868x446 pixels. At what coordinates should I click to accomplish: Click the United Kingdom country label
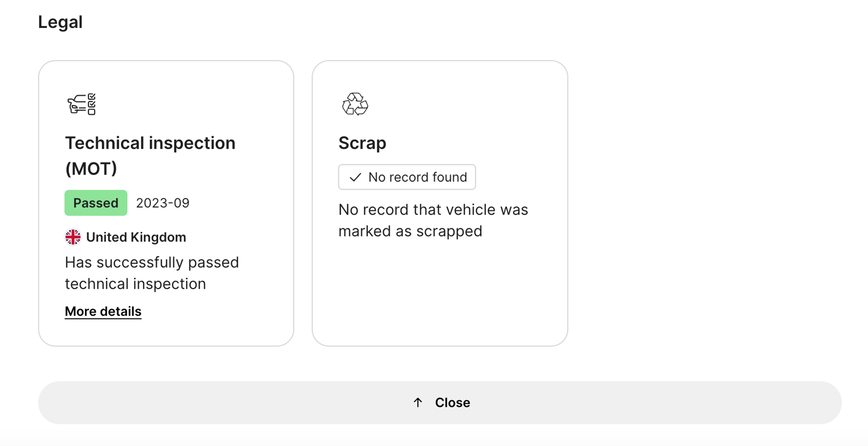tap(136, 237)
